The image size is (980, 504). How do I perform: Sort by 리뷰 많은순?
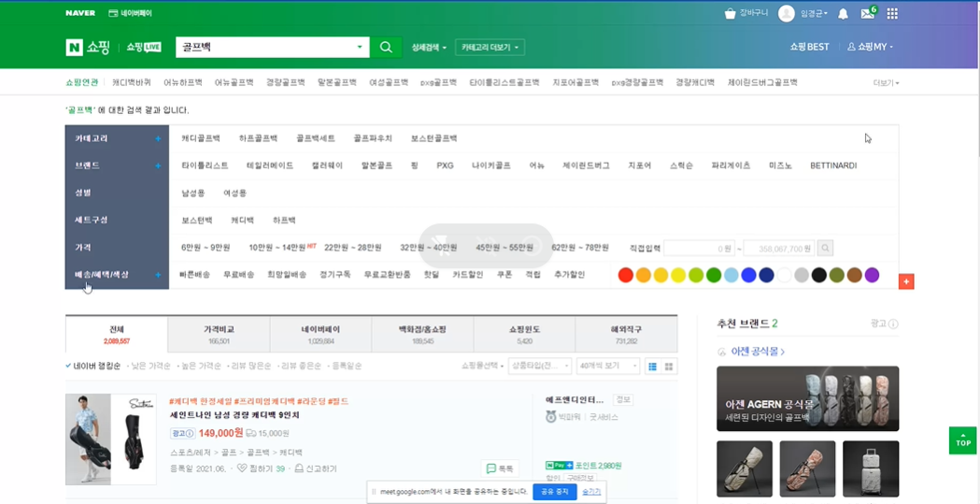(249, 367)
